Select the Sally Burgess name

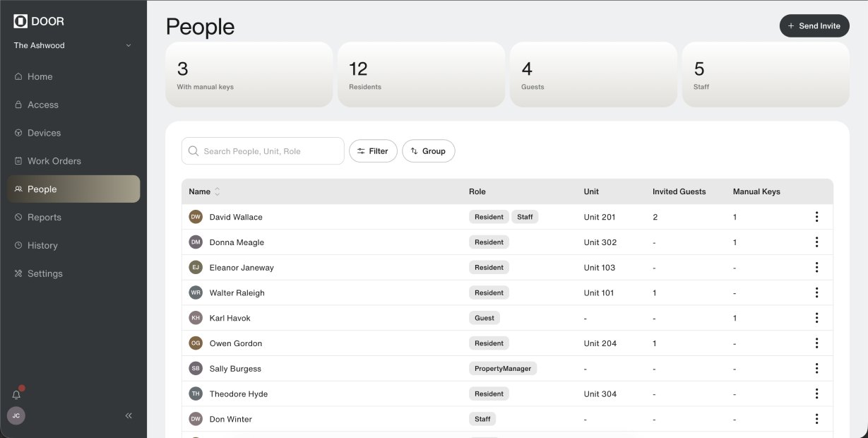tap(235, 369)
